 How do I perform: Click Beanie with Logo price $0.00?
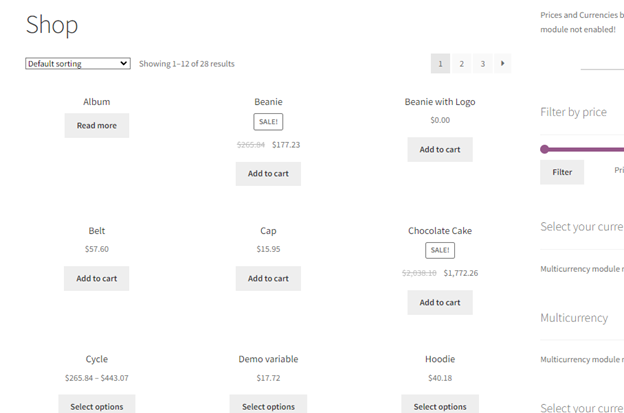click(440, 120)
